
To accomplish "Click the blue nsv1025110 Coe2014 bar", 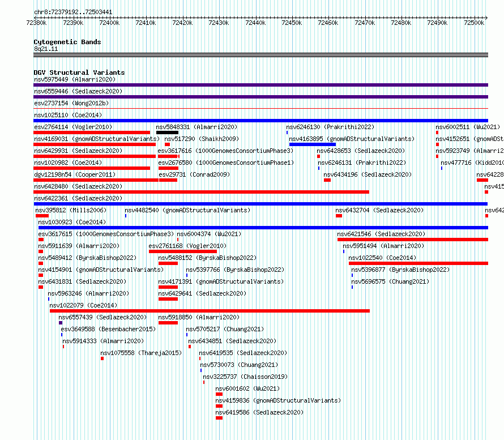I will [260, 121].
